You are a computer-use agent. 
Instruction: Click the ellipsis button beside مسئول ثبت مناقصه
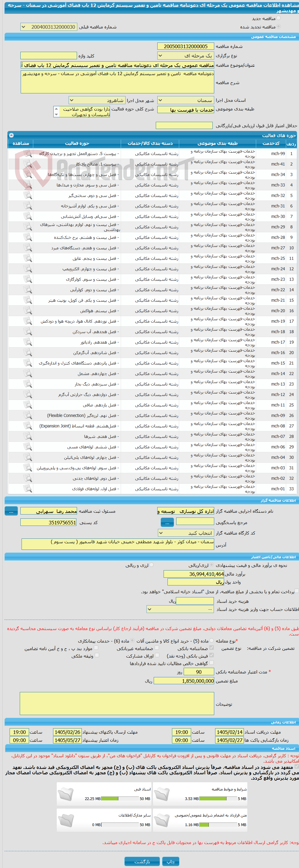(11, 511)
